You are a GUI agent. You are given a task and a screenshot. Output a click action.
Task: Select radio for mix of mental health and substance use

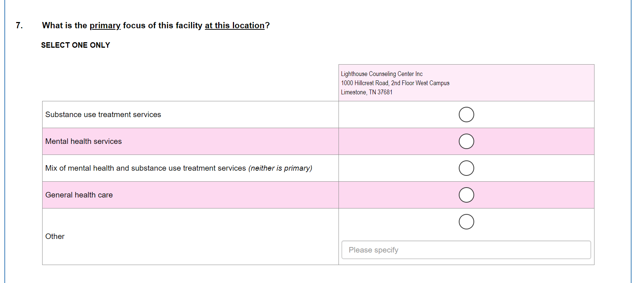(466, 168)
